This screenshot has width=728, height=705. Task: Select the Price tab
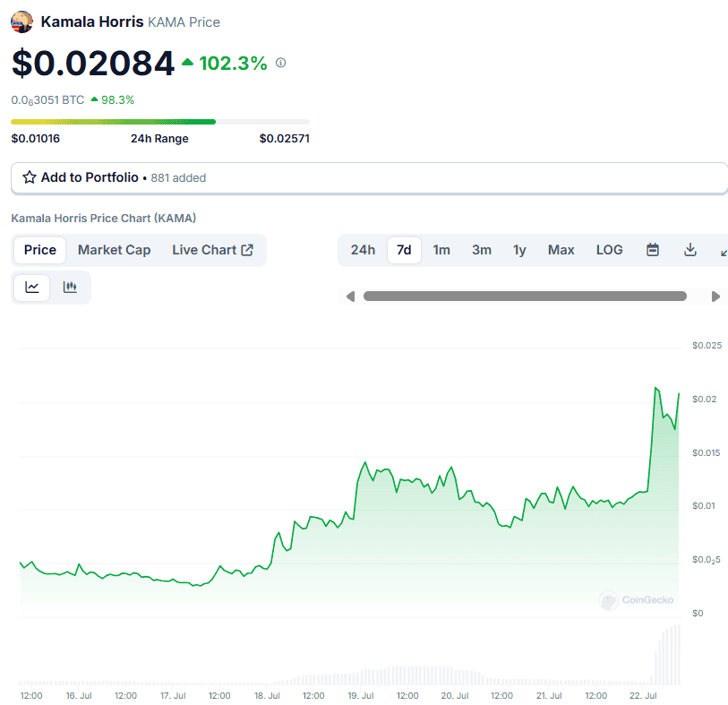40,250
